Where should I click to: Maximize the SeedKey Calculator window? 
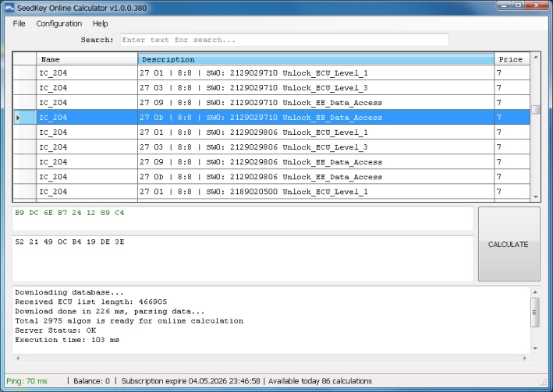[x=519, y=5]
